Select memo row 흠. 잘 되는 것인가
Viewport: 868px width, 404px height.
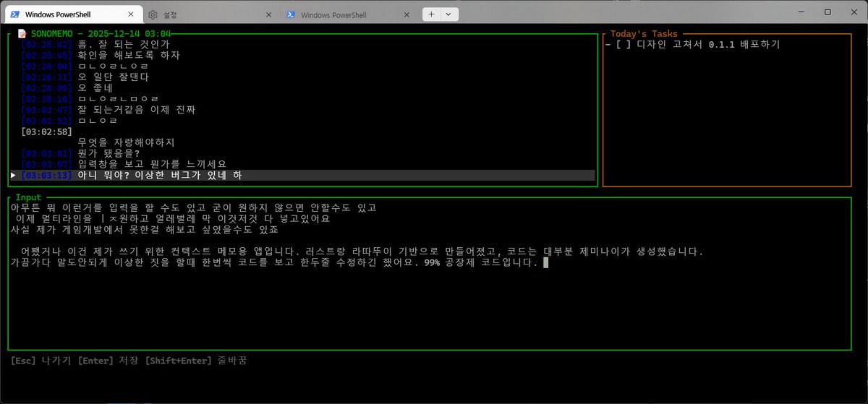point(303,44)
